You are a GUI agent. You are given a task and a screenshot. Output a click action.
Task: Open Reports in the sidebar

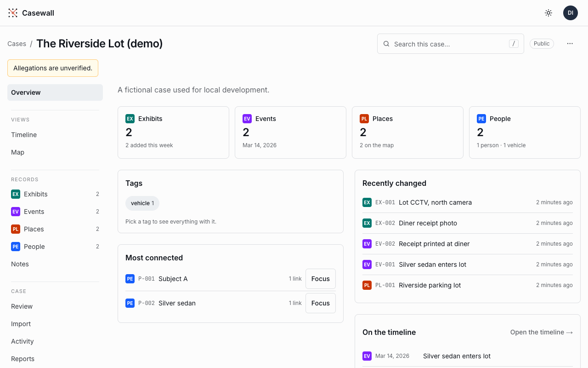[x=55, y=359]
